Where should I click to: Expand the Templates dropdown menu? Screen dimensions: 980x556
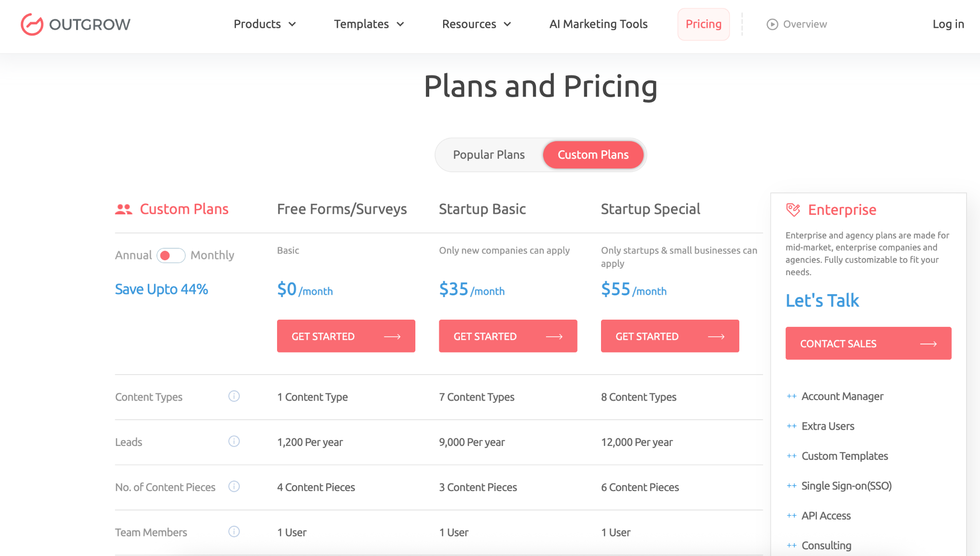click(369, 24)
